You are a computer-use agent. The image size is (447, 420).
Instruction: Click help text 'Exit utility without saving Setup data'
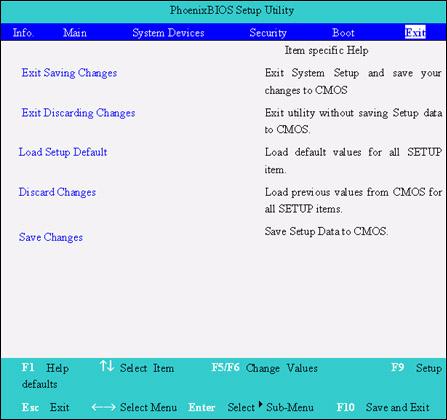pyautogui.click(x=354, y=113)
